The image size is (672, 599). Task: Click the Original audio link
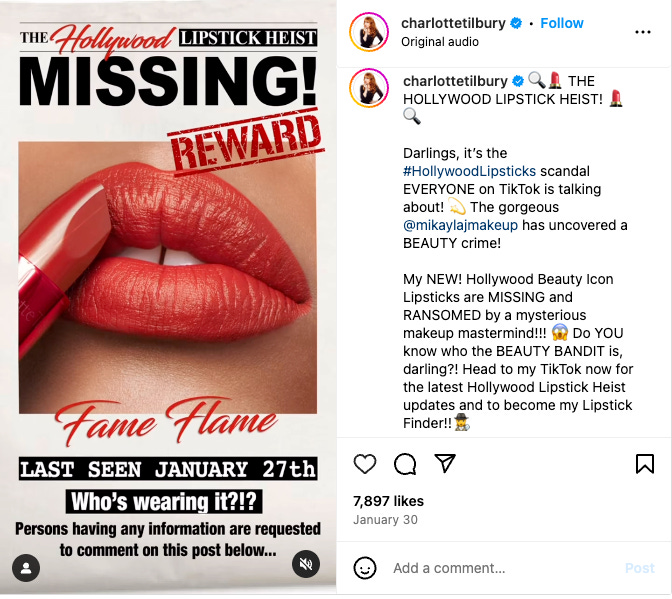(440, 42)
